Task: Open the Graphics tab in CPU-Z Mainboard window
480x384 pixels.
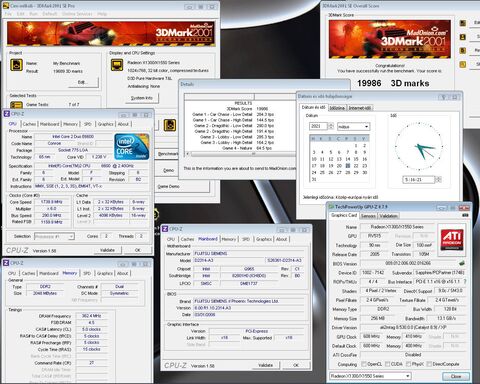Action: coord(264,239)
